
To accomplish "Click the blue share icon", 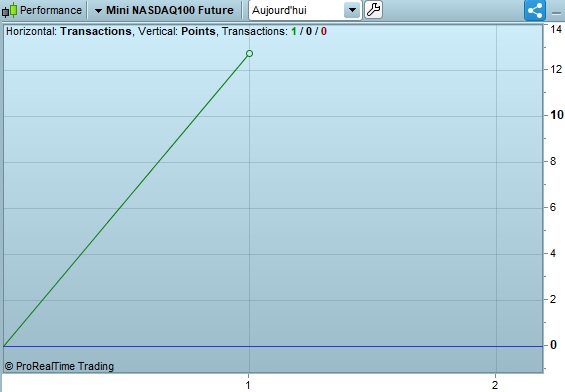I will 535,10.
